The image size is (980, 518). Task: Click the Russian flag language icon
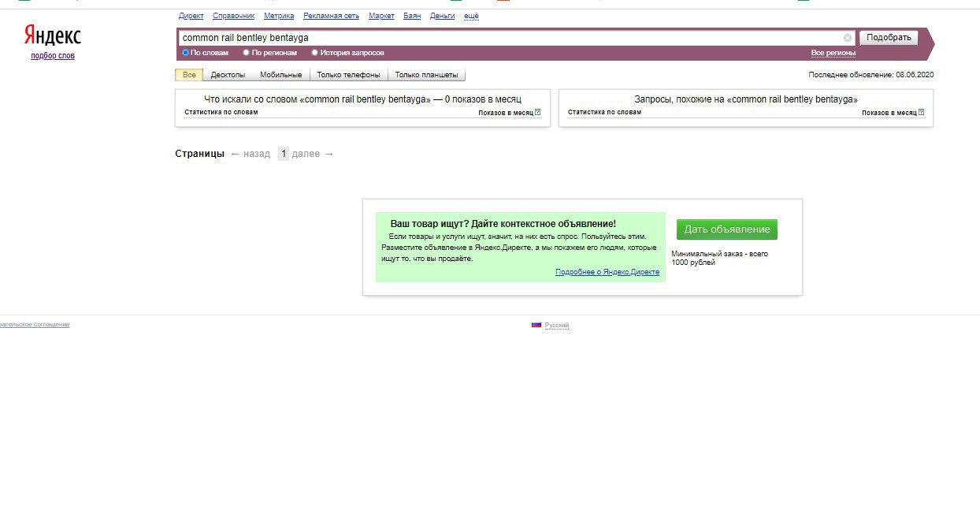[536, 325]
